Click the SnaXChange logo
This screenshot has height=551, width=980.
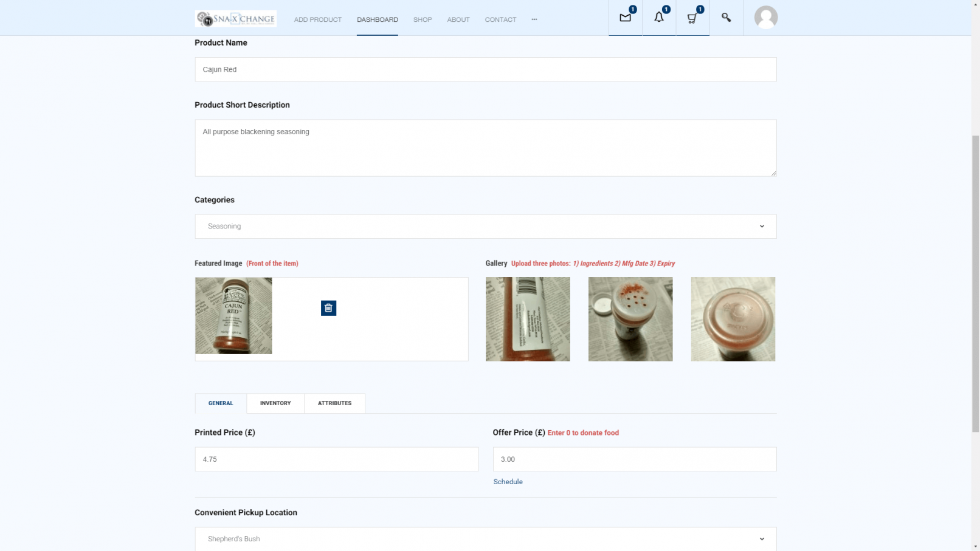(x=235, y=19)
